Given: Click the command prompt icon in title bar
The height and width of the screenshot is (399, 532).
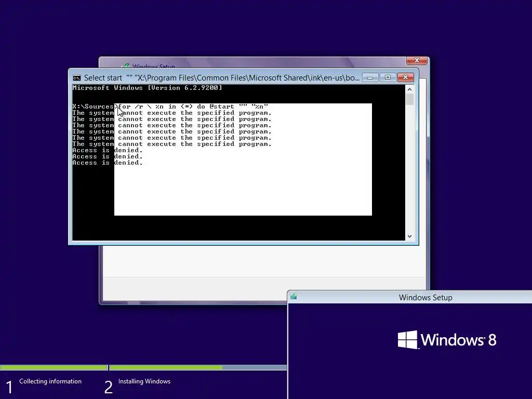Looking at the screenshot, I should click(77, 78).
